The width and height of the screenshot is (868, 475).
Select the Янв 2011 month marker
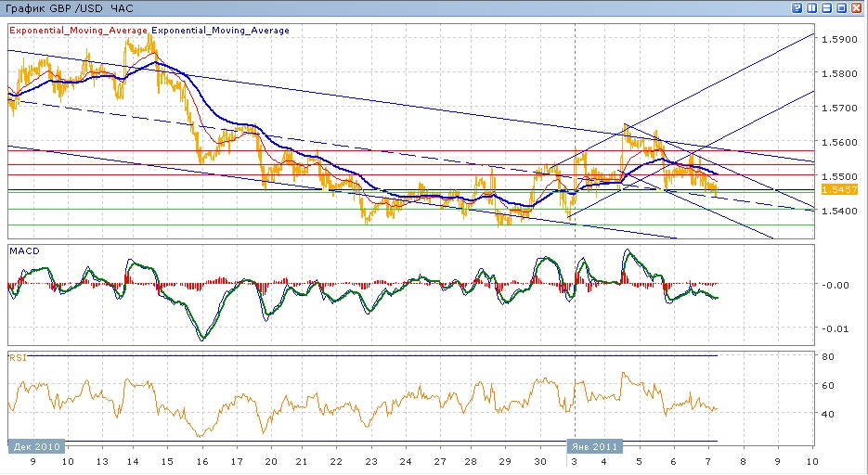pos(593,446)
